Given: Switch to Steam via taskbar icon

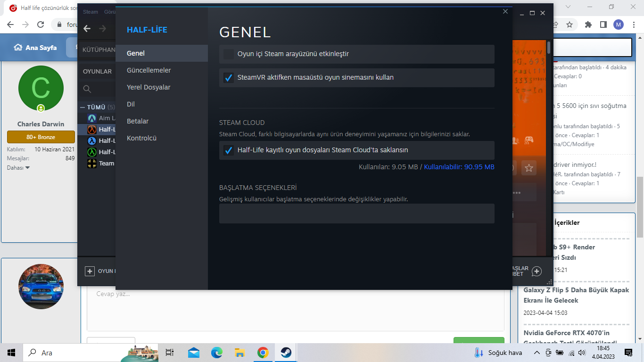Looking at the screenshot, I should point(286,353).
